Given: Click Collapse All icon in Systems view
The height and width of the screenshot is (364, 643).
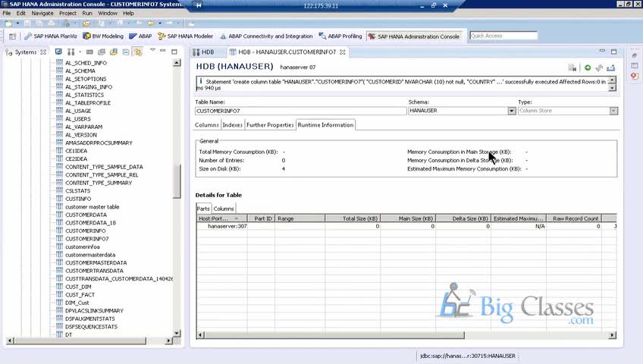Looking at the screenshot, I should pyautogui.click(x=126, y=52).
